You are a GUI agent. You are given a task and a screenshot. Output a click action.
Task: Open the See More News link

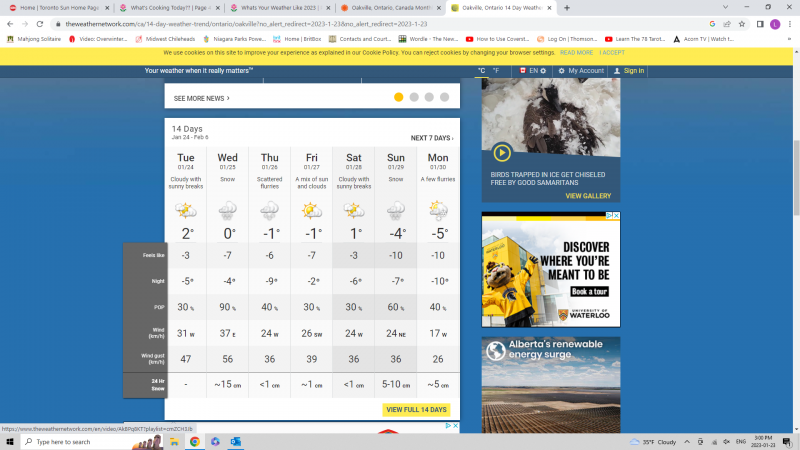point(201,98)
